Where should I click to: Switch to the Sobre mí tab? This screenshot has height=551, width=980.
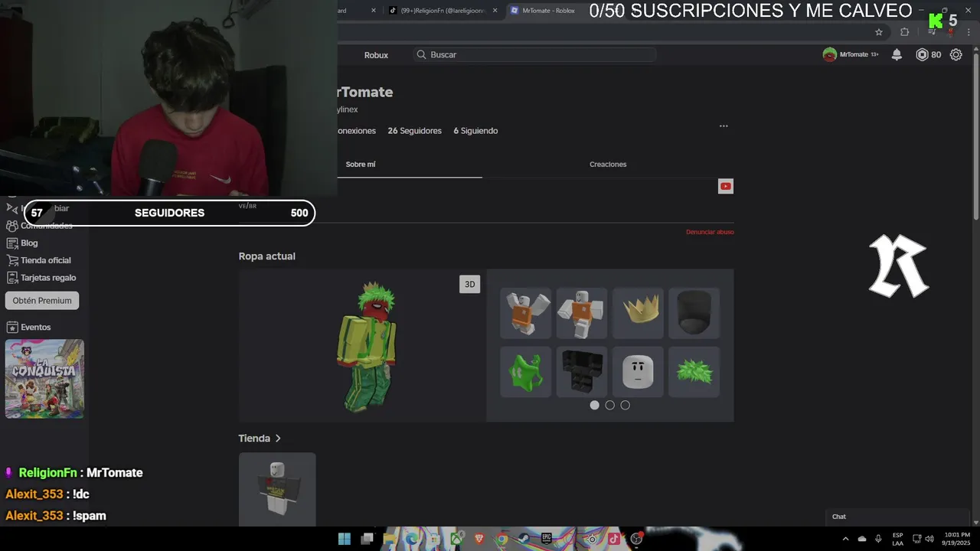point(361,165)
